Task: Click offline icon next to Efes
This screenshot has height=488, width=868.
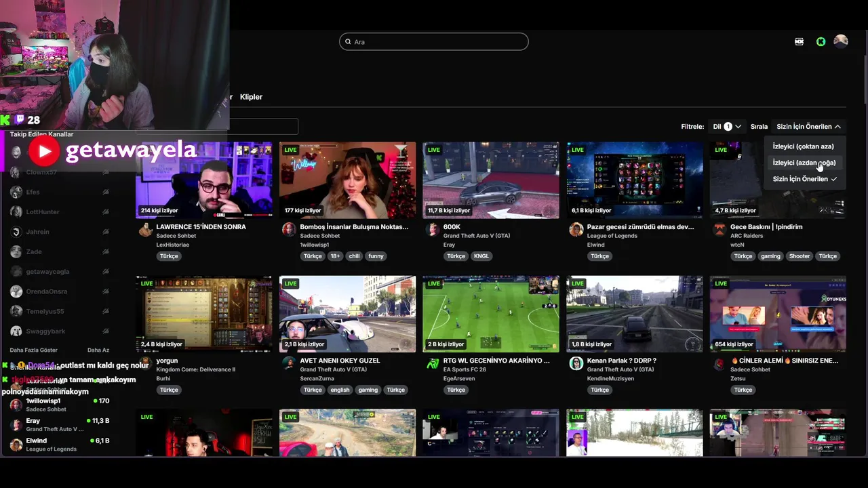Action: pyautogui.click(x=105, y=192)
